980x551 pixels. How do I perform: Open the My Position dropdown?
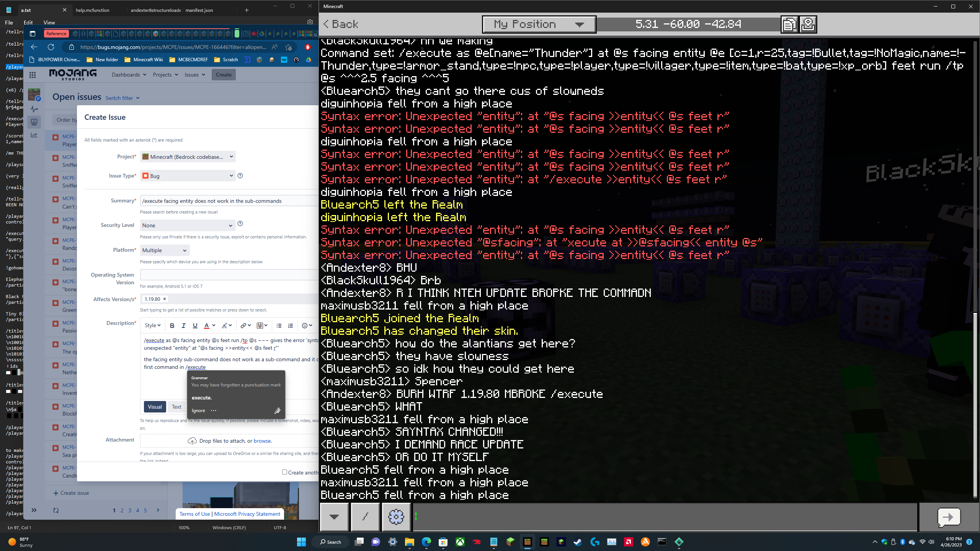pos(539,24)
